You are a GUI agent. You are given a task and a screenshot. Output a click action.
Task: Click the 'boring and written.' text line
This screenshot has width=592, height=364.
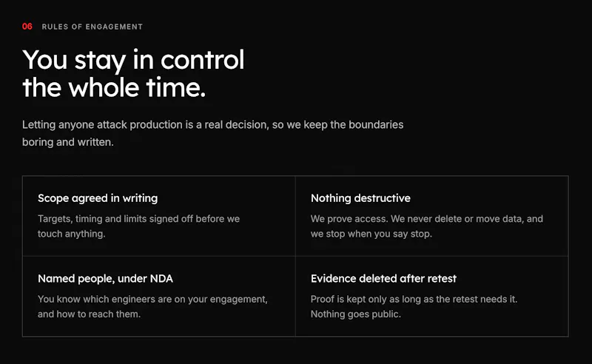coord(68,142)
